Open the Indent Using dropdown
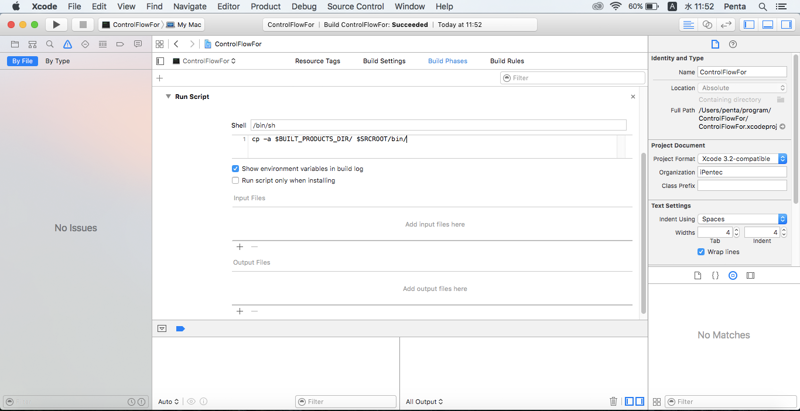Viewport: 800px width, 411px height. (742, 219)
